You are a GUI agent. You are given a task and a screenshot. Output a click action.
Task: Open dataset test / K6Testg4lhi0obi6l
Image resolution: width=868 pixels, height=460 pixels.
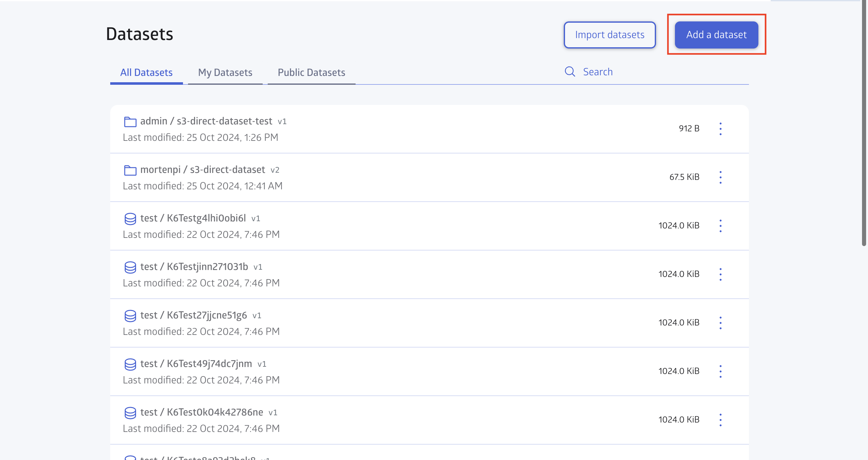[x=193, y=218]
